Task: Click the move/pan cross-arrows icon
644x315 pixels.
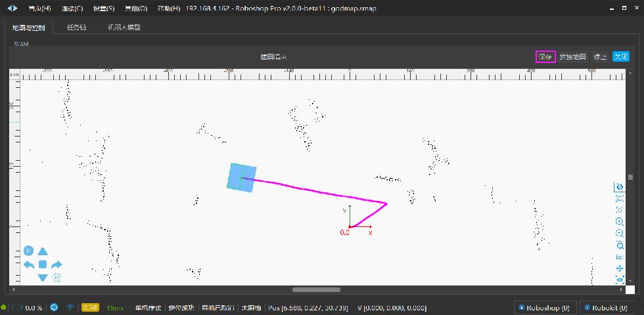Action: [619, 268]
